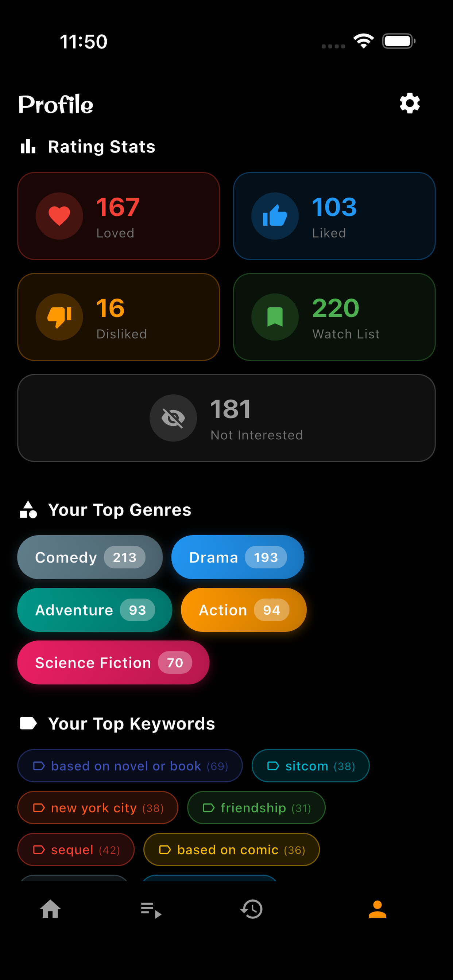Tap the Adventure genre chip
This screenshot has height=980, width=453.
(x=94, y=610)
